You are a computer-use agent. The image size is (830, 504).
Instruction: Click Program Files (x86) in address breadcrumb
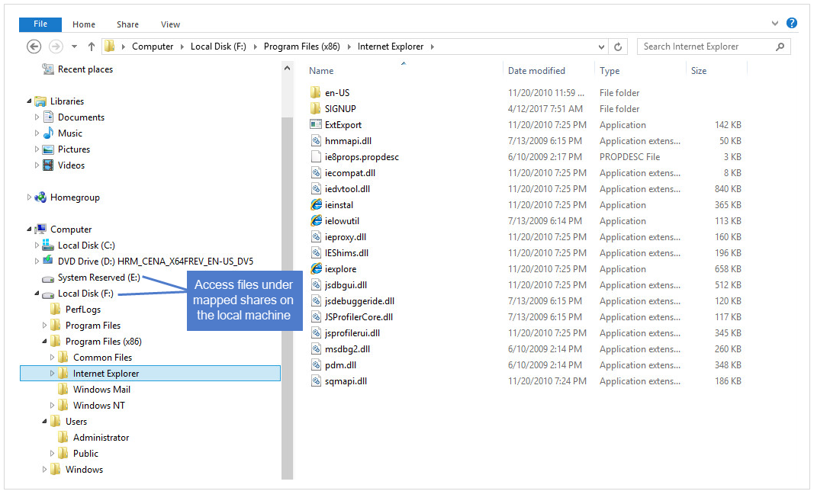pos(302,47)
